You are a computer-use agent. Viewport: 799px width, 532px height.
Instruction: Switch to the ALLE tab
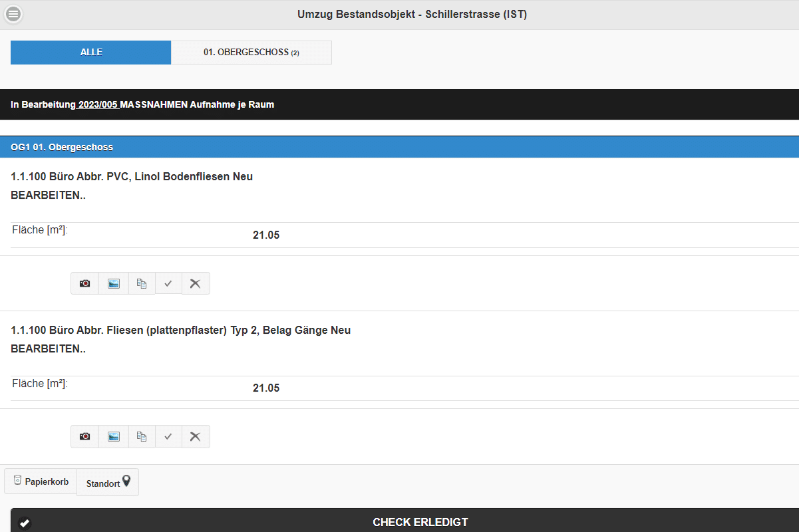click(x=90, y=52)
